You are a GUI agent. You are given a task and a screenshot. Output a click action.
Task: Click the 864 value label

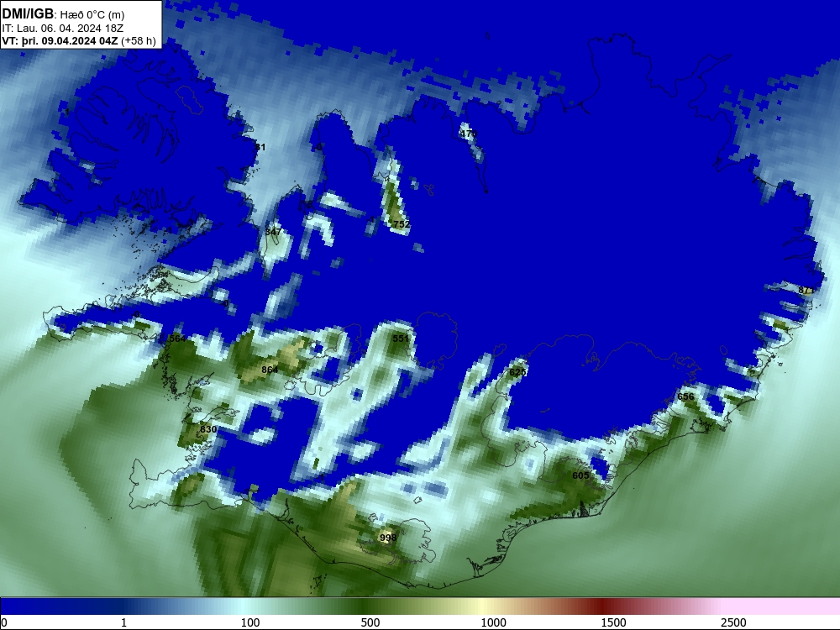coord(270,370)
